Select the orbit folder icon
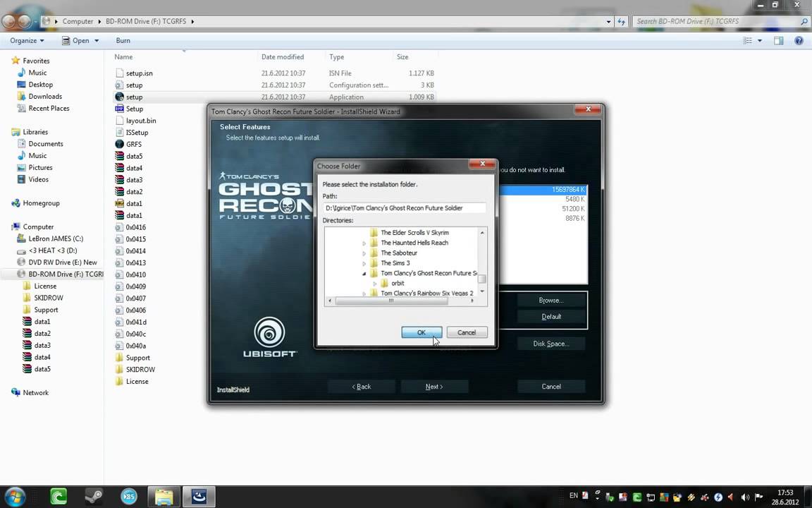Image resolution: width=812 pixels, height=508 pixels. click(x=384, y=284)
